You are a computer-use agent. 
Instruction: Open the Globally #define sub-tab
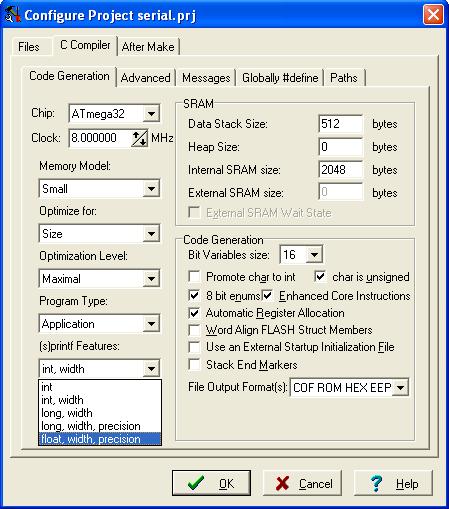(280, 78)
